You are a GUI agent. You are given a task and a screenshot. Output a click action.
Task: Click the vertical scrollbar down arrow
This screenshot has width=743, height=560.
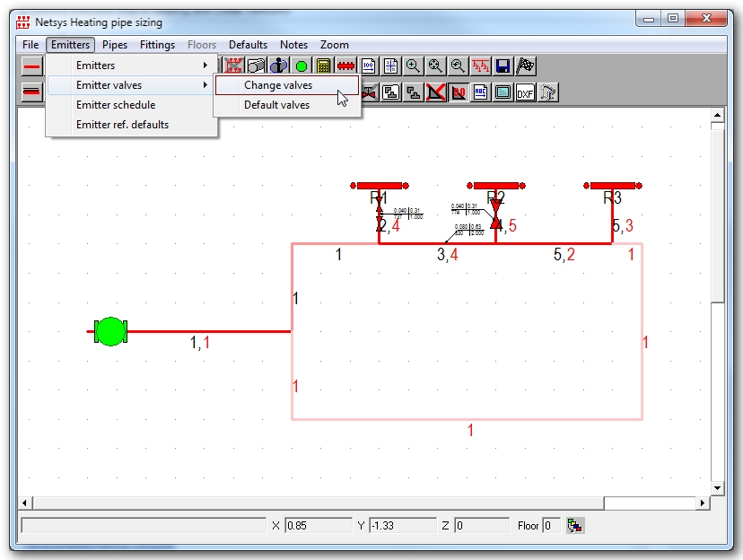(x=717, y=488)
